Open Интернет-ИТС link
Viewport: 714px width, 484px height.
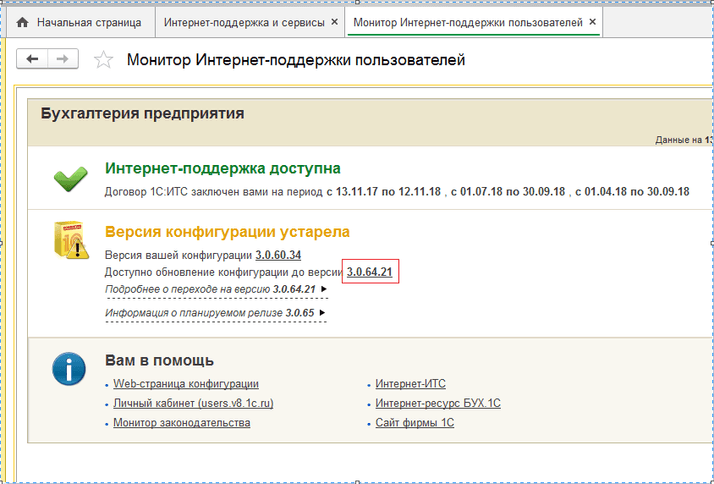coord(410,384)
